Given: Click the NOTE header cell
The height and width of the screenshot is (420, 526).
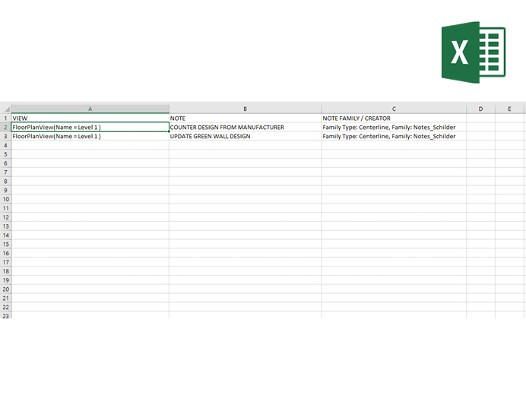Looking at the screenshot, I should pyautogui.click(x=245, y=118).
